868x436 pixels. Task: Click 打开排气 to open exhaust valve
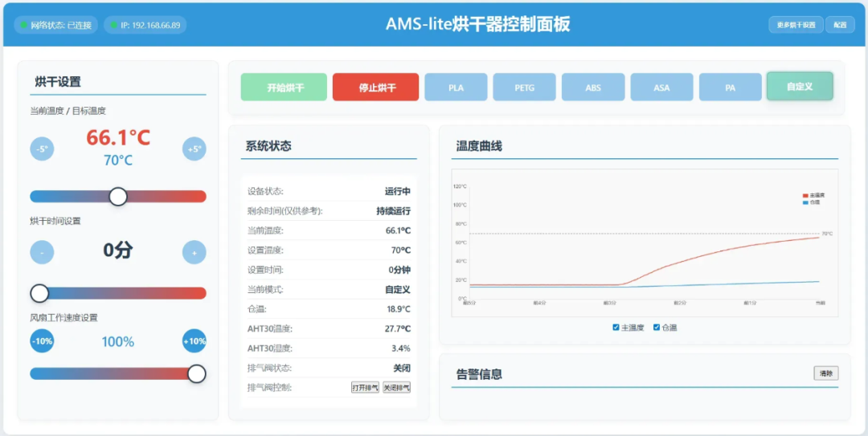366,387
